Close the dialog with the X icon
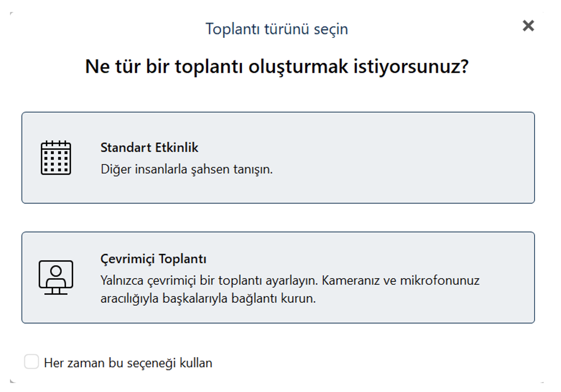561x392 pixels. pos(528,26)
